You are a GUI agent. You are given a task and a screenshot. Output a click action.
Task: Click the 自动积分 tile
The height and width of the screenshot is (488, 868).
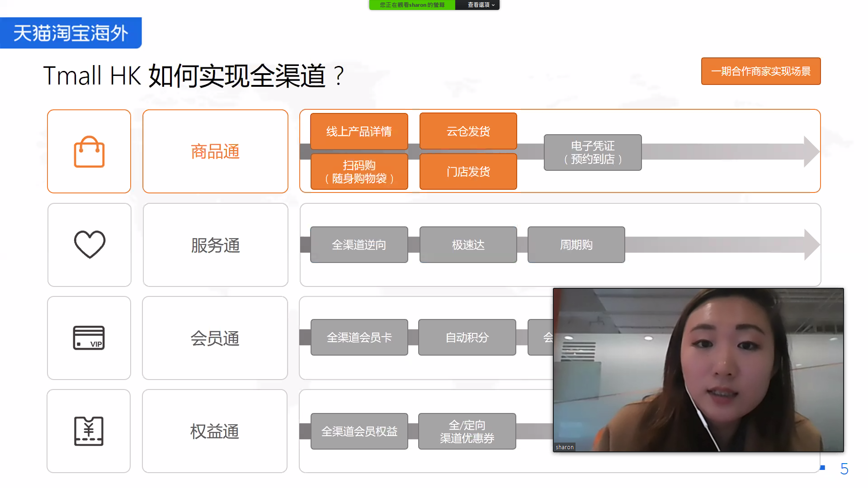pyautogui.click(x=467, y=338)
